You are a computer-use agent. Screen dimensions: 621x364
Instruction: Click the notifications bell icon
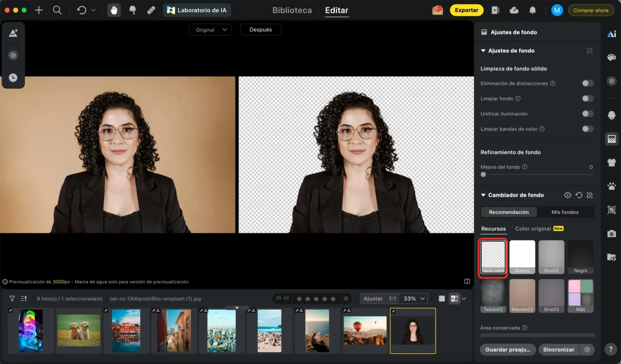point(533,10)
